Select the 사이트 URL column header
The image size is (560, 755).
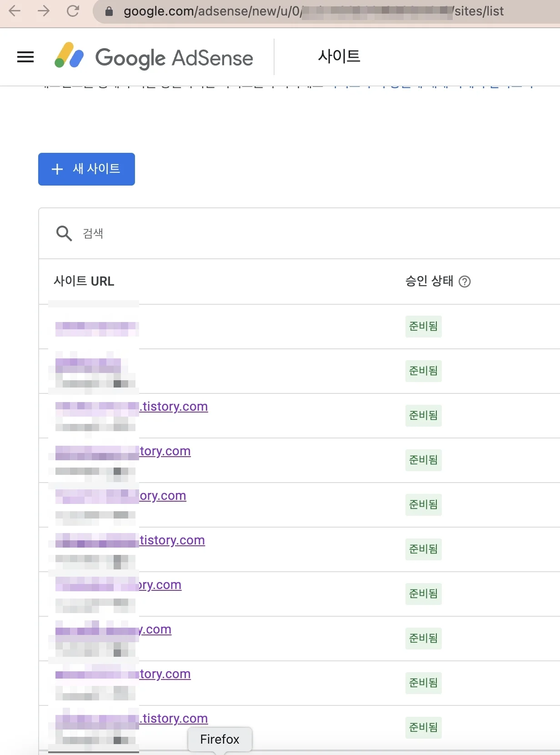pos(84,281)
